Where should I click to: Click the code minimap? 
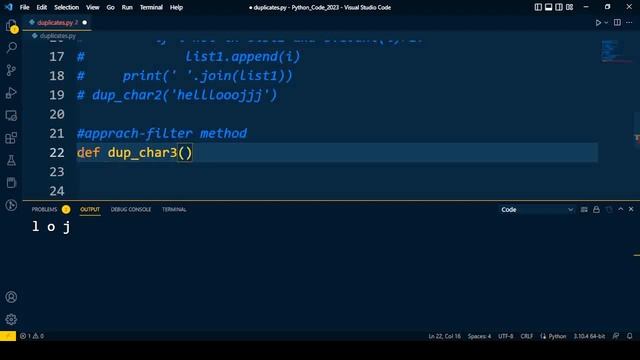click(616, 51)
